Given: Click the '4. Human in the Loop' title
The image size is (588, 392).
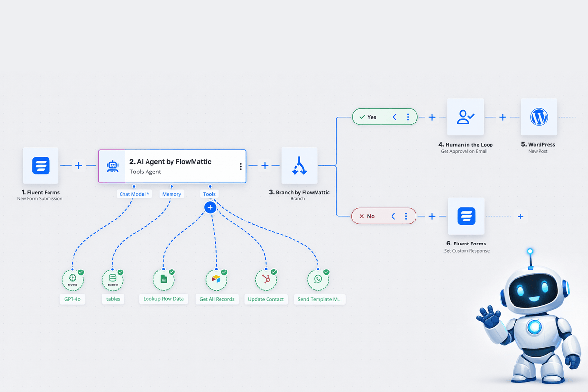Looking at the screenshot, I should [x=465, y=145].
